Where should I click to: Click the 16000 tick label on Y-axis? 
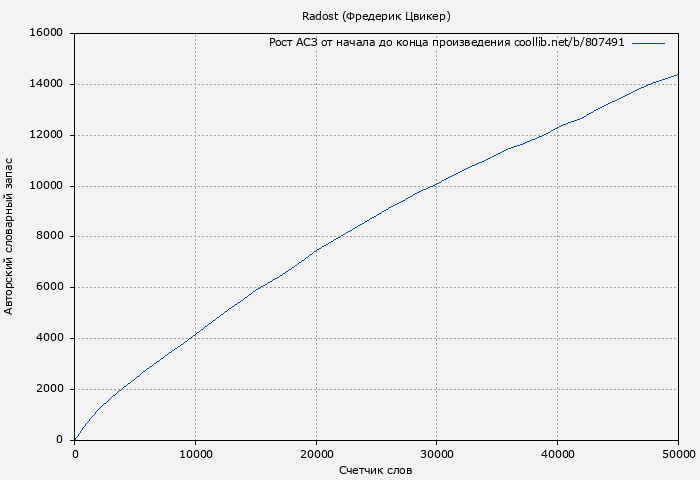(47, 33)
